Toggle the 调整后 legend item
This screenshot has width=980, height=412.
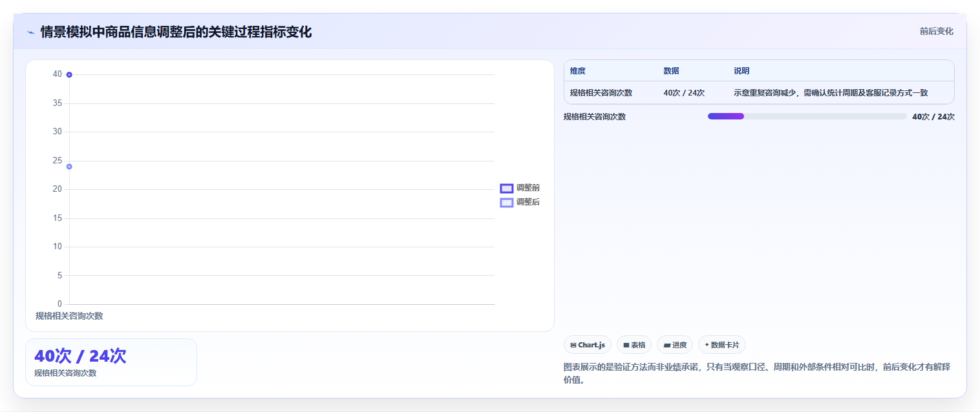pos(520,202)
